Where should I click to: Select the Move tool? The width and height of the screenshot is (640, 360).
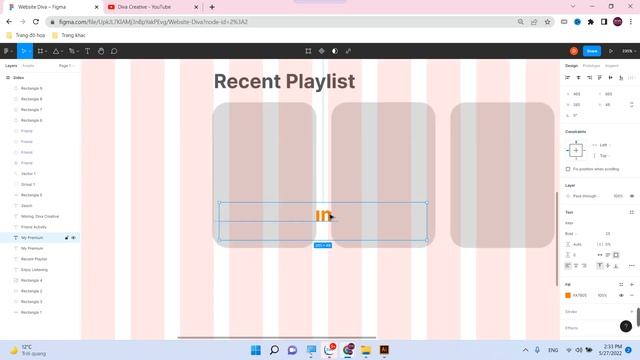point(23,51)
